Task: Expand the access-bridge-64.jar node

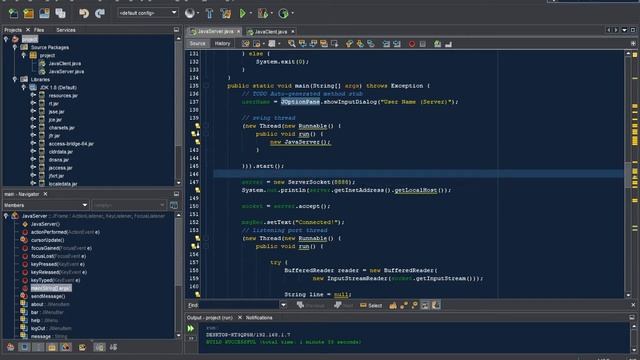Action: tap(33, 143)
